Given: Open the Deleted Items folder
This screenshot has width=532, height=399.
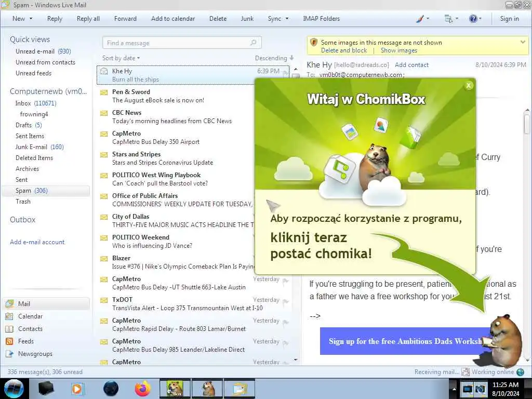Looking at the screenshot, I should 34,158.
